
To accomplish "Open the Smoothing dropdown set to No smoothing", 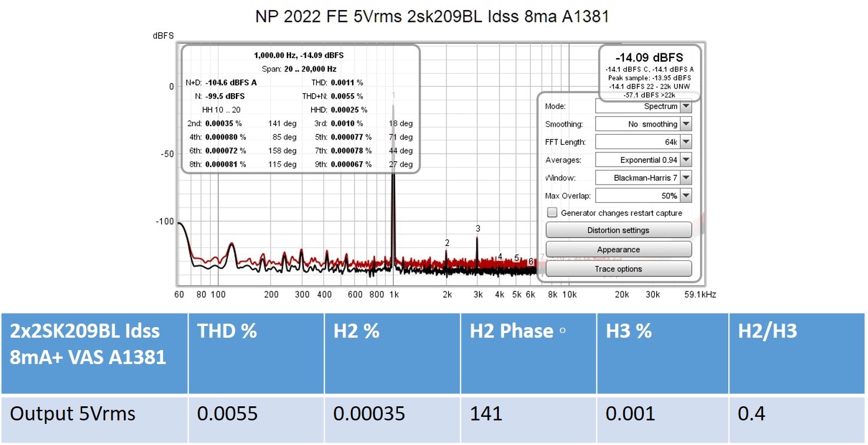I will (643, 124).
